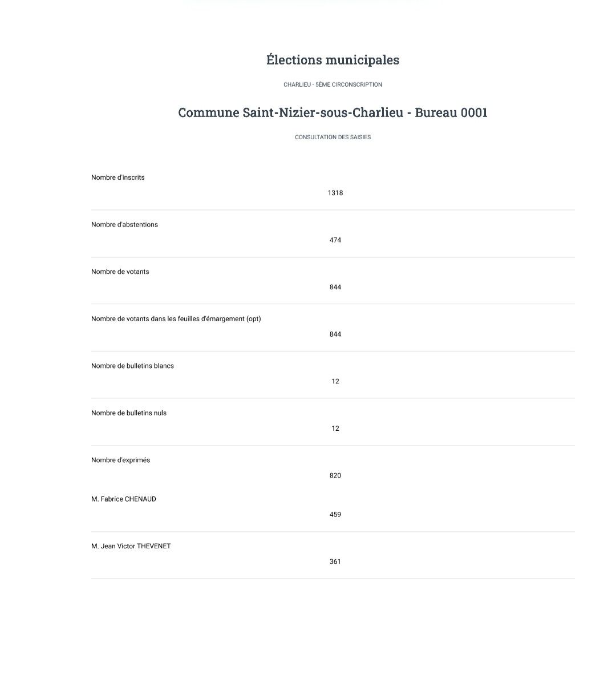Click the 844 value under "Nombre de votants"
This screenshot has width=616, height=687.
click(335, 287)
